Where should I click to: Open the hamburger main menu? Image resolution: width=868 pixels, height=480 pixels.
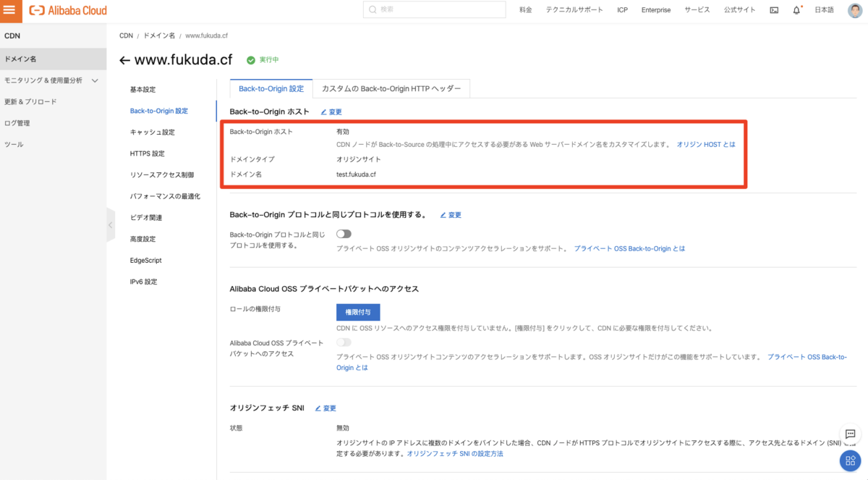click(10, 10)
